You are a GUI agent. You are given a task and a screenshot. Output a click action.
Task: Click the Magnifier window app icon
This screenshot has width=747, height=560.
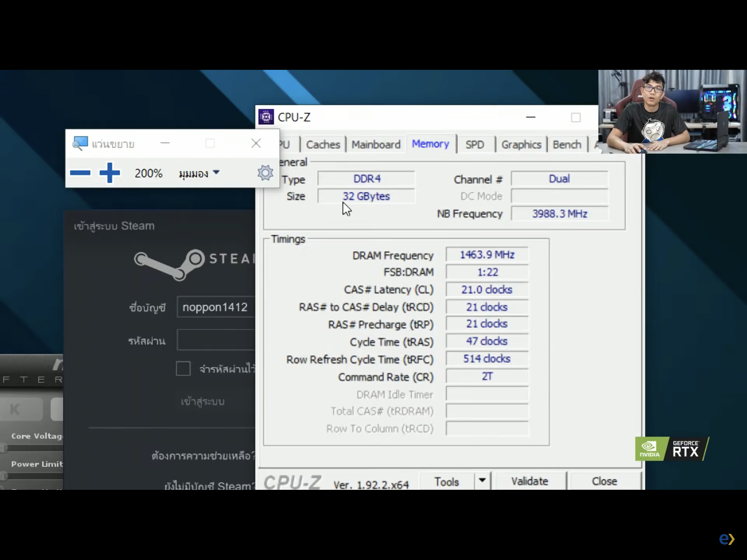[80, 143]
